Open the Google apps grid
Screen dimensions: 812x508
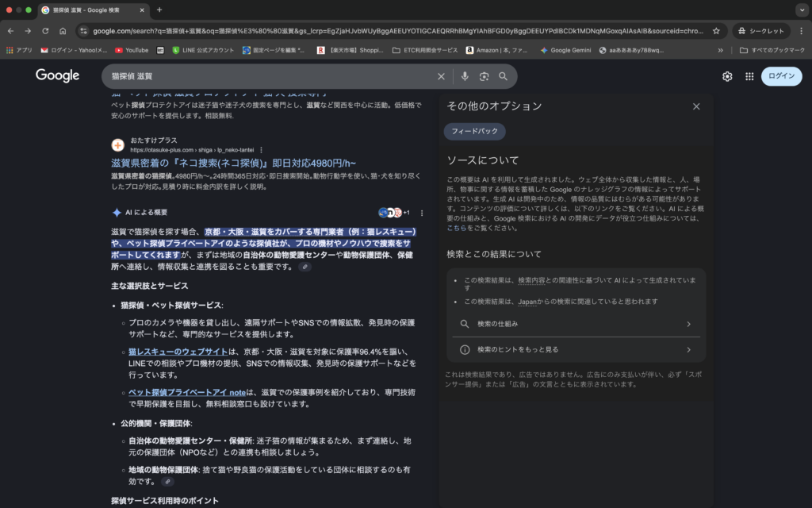click(749, 76)
